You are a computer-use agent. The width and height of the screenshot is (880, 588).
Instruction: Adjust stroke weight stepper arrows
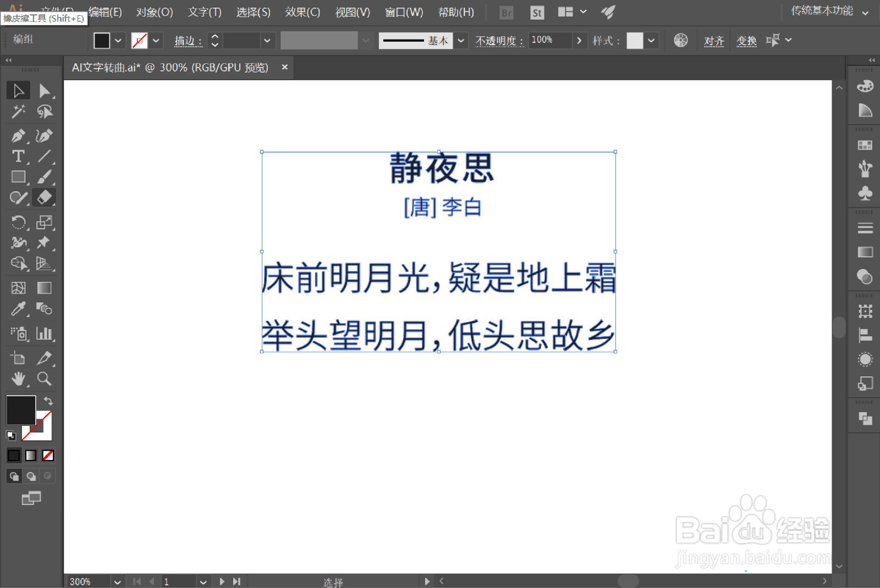coord(215,40)
